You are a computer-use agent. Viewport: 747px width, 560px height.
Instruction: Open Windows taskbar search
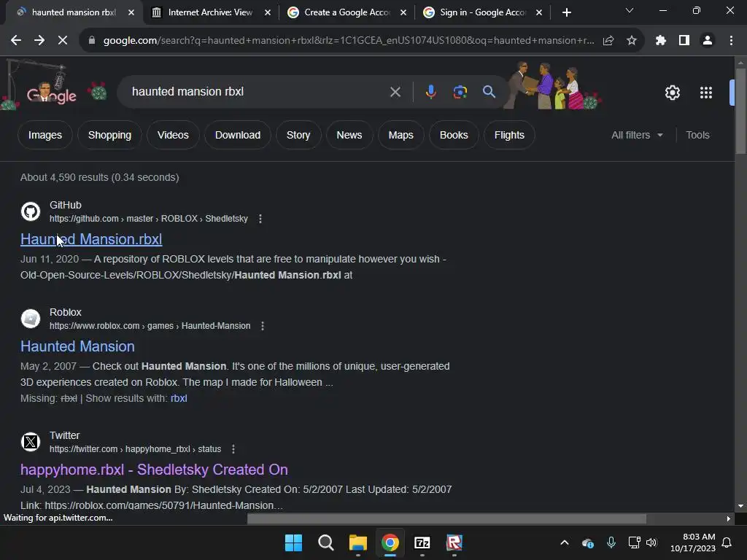[326, 542]
